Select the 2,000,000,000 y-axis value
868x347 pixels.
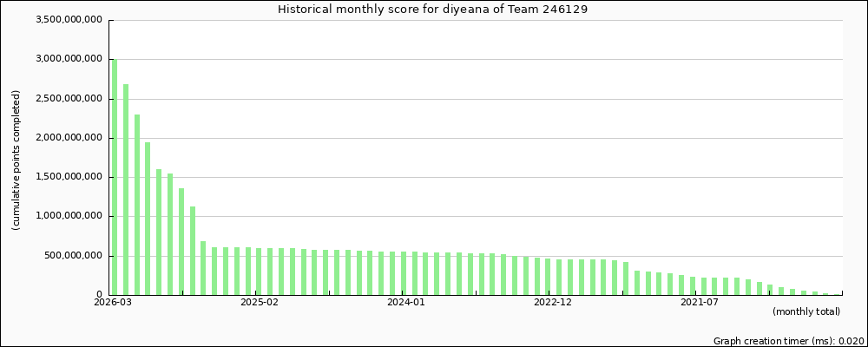click(71, 138)
